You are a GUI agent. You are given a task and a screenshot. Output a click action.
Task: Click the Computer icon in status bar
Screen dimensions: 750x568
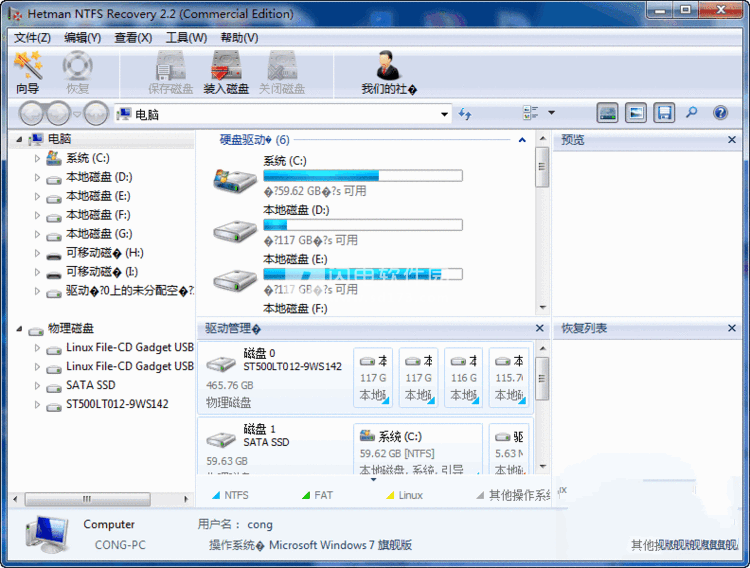(47, 535)
